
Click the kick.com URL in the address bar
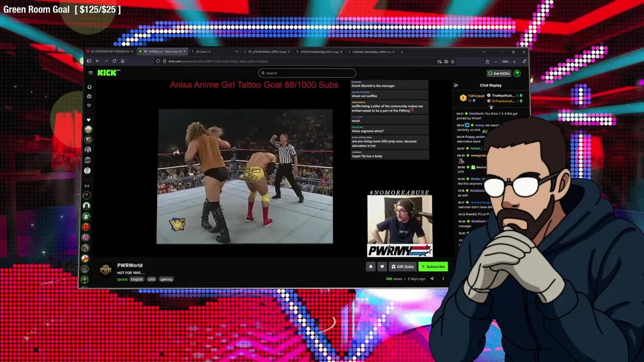pos(218,61)
